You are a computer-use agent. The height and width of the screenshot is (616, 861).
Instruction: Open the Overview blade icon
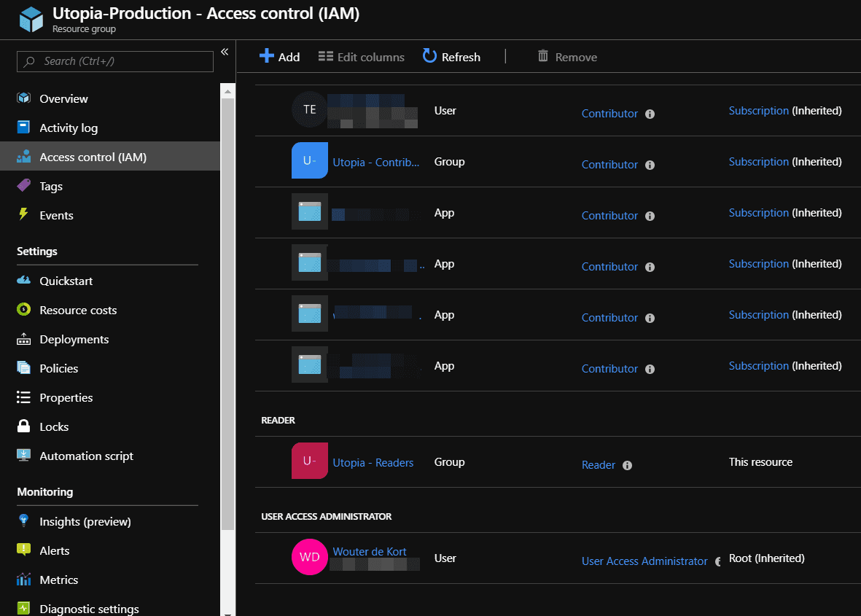point(23,98)
